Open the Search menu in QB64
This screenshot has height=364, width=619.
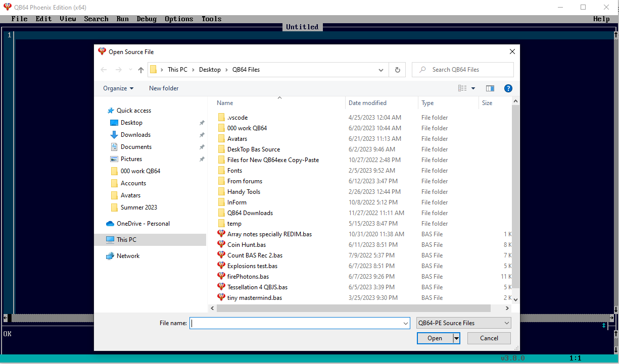point(96,19)
